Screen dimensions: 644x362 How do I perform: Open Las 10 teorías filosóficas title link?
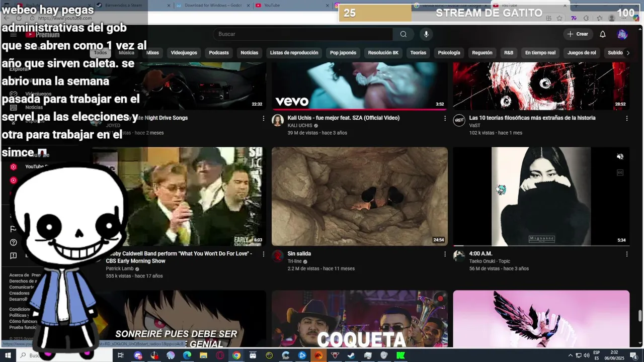tap(532, 118)
